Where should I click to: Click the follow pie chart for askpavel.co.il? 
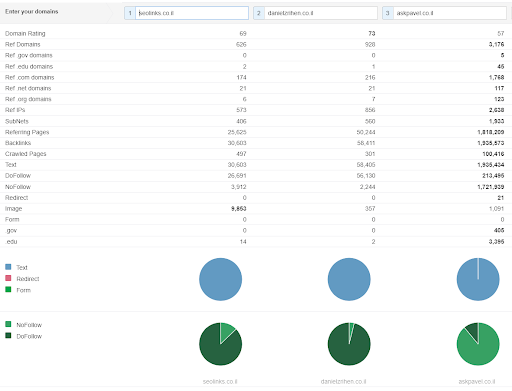click(478, 344)
